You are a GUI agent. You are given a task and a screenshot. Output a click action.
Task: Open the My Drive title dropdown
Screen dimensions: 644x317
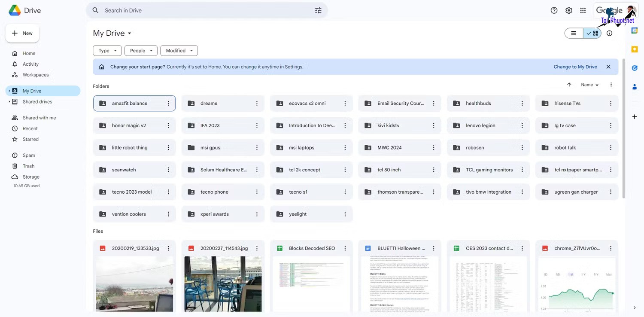(112, 33)
